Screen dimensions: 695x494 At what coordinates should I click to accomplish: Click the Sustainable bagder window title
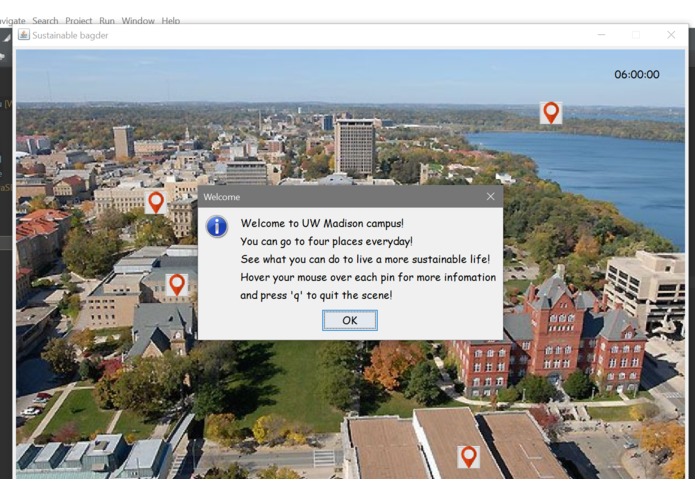pos(70,35)
